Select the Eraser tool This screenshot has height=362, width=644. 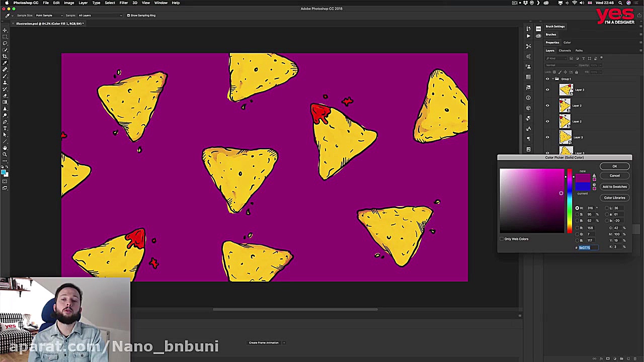coord(5,96)
